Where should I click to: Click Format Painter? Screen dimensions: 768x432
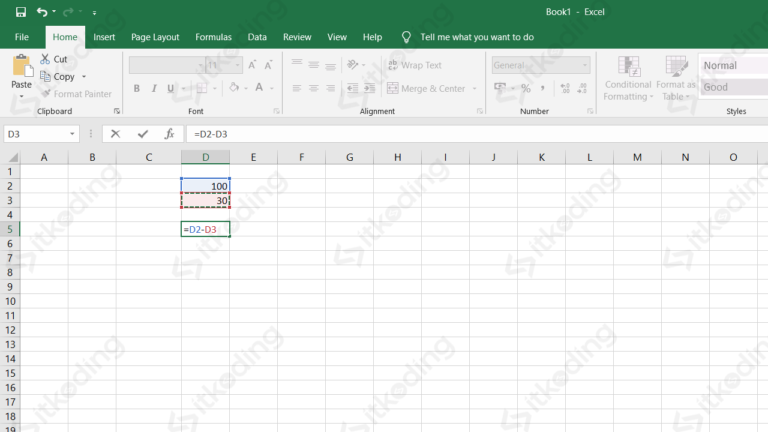(x=76, y=94)
